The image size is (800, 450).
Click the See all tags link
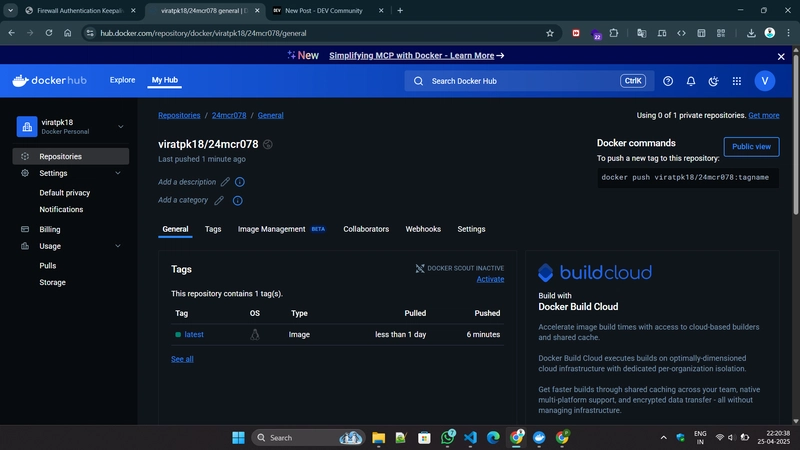coord(182,359)
